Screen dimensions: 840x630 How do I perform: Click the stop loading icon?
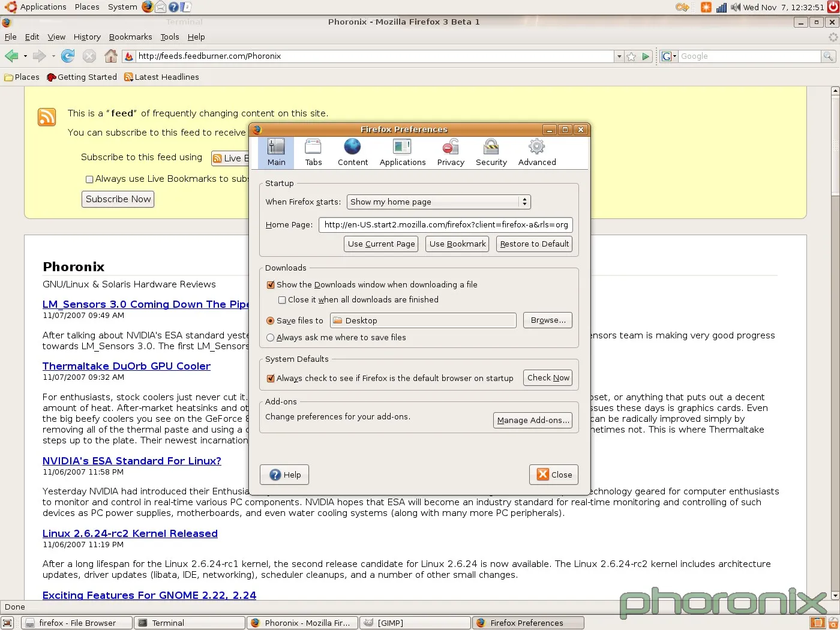89,56
